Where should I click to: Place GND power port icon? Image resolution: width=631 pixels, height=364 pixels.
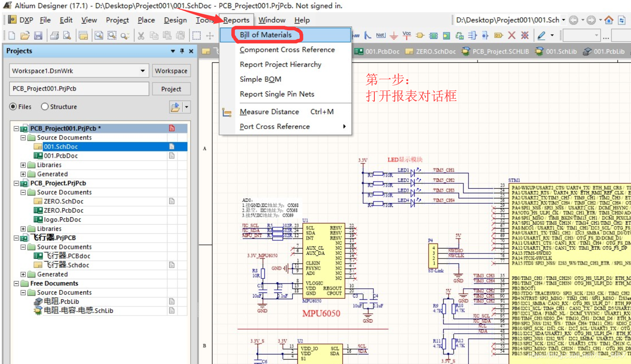pyautogui.click(x=394, y=35)
